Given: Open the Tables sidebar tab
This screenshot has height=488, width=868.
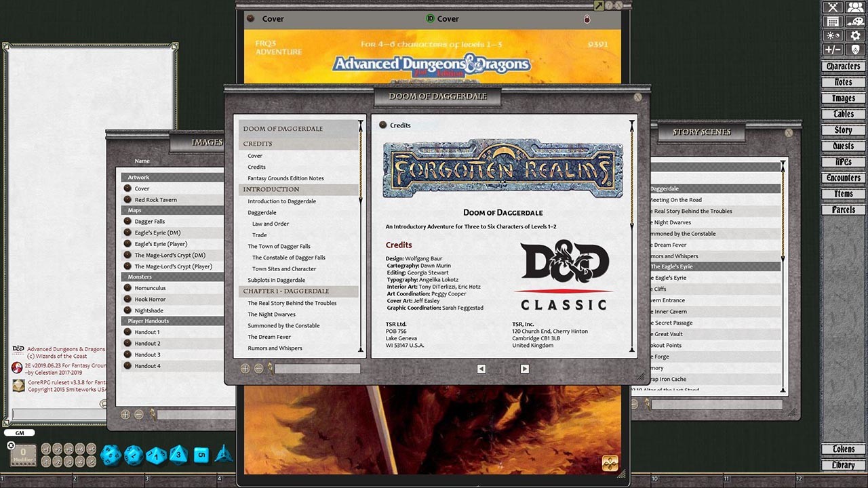Looking at the screenshot, I should 844,114.
